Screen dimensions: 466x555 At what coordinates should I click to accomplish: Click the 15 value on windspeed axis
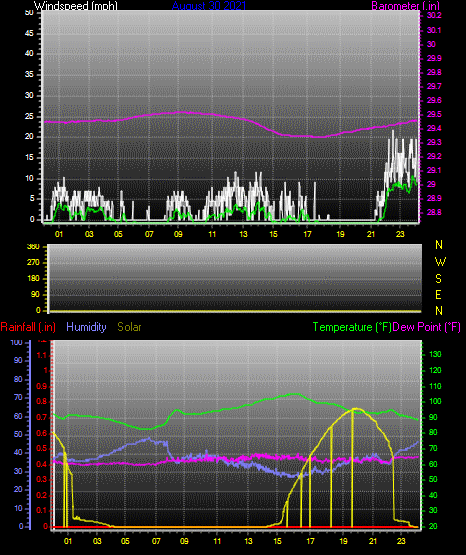[x=29, y=158]
